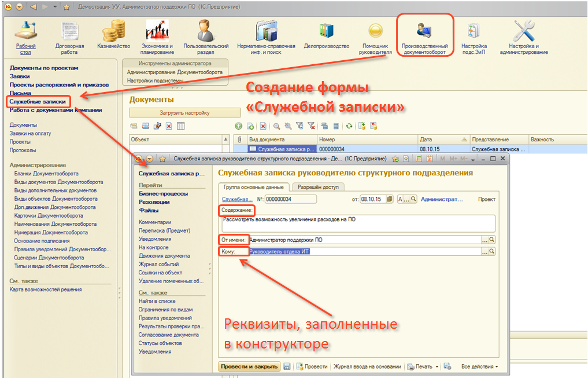Open Производственный документооборот section
This screenshot has width=588, height=378.
[x=424, y=36]
